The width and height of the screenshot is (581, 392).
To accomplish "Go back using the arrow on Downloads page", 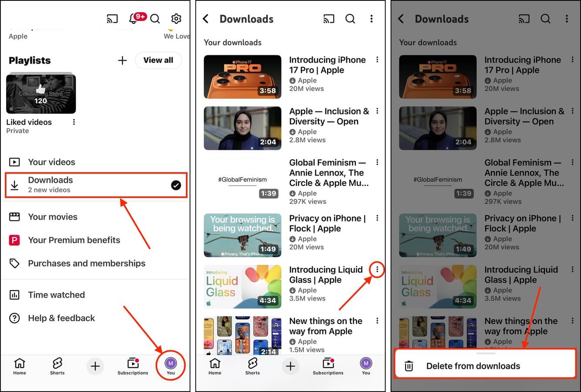I will [x=206, y=19].
